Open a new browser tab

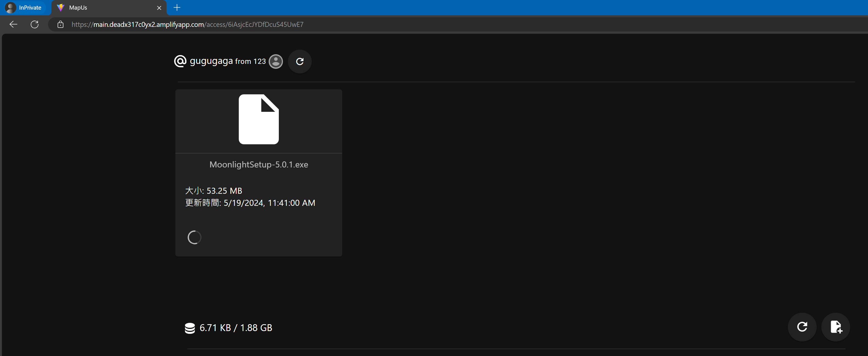(177, 7)
